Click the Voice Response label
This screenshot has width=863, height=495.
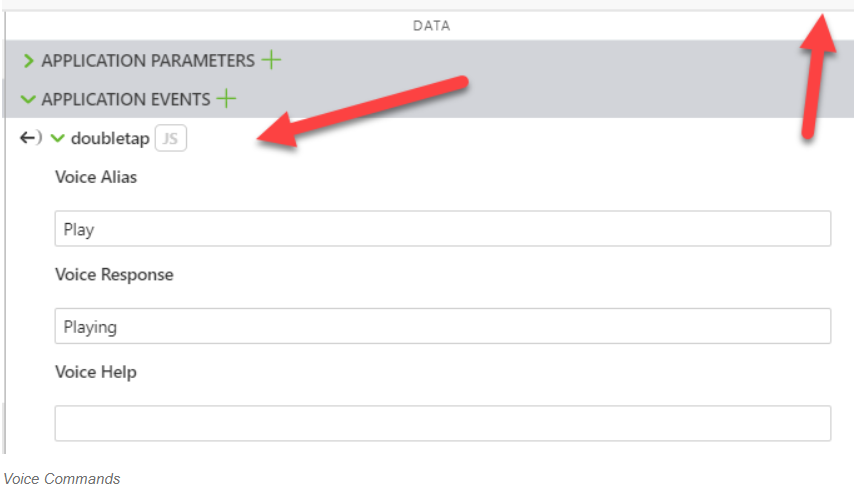click(114, 275)
